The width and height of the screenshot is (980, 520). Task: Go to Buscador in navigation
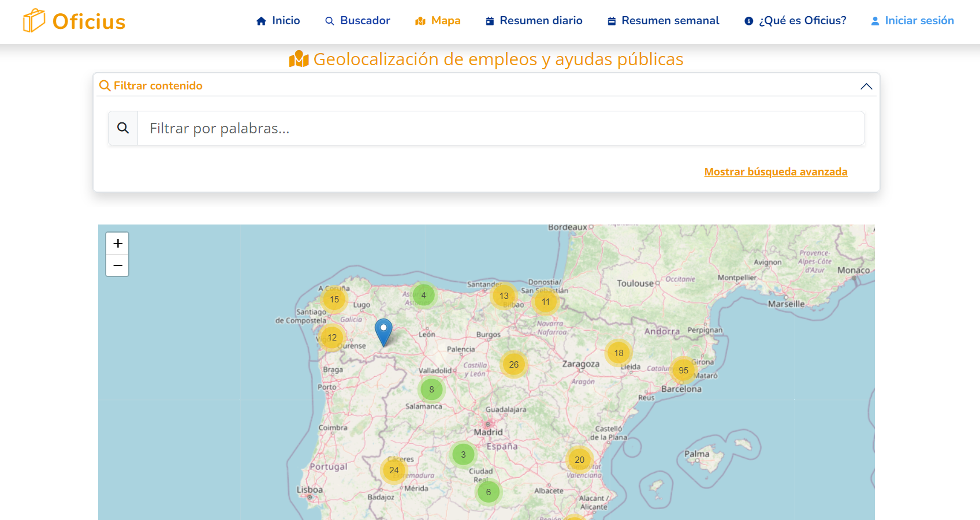[357, 21]
